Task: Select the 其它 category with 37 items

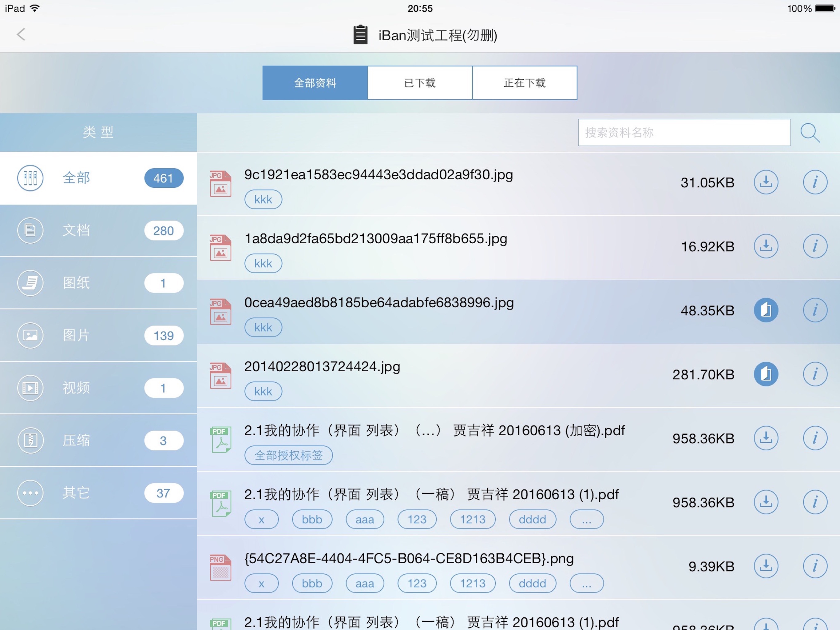Action: 98,493
